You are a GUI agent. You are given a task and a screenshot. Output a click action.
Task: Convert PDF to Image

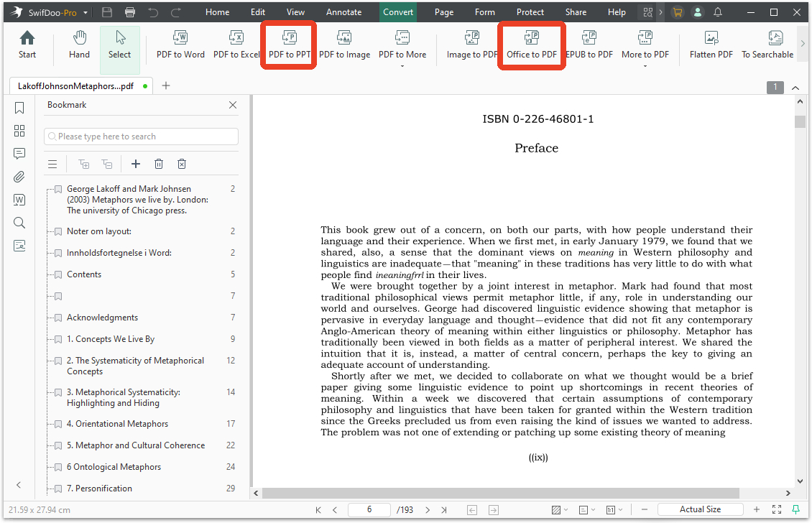344,45
